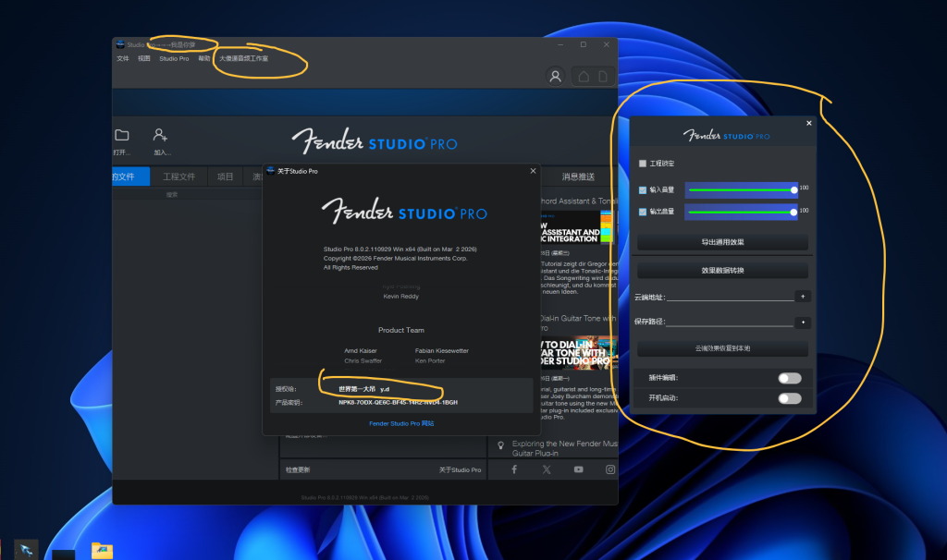Viewport: 947px width, 560px height.
Task: Switch to the 工程文件 tab
Action: 178,177
